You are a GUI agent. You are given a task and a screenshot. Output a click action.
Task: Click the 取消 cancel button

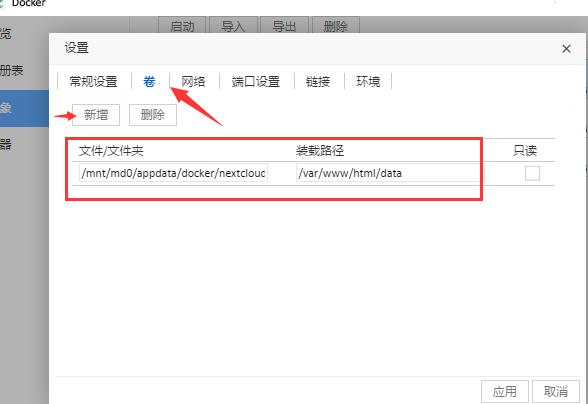pyautogui.click(x=556, y=392)
